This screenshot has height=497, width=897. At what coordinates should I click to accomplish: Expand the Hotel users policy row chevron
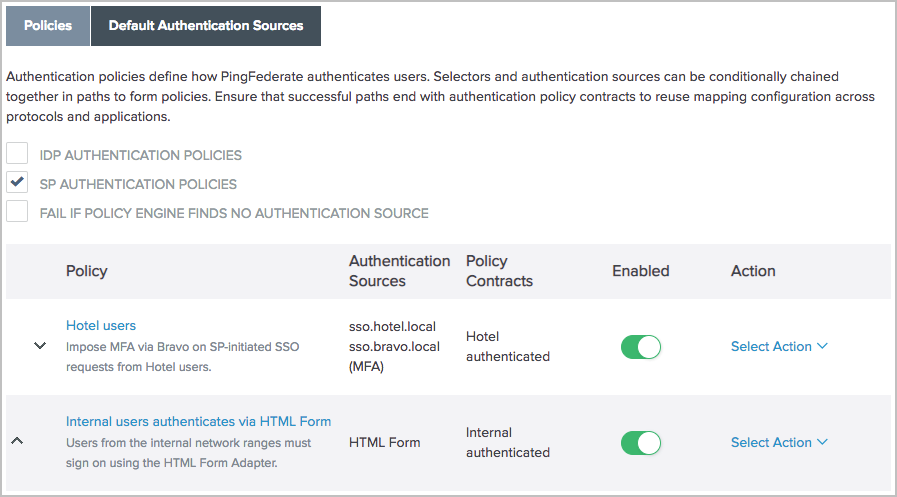click(x=40, y=345)
